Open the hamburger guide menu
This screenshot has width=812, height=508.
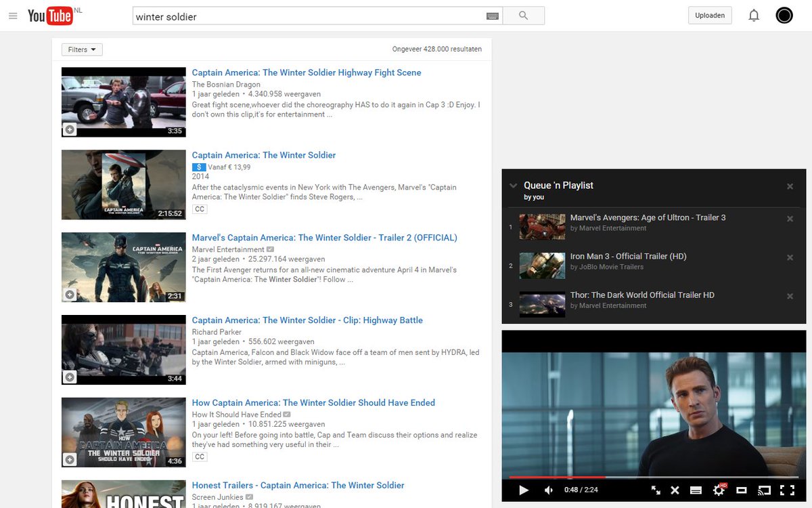[x=13, y=16]
